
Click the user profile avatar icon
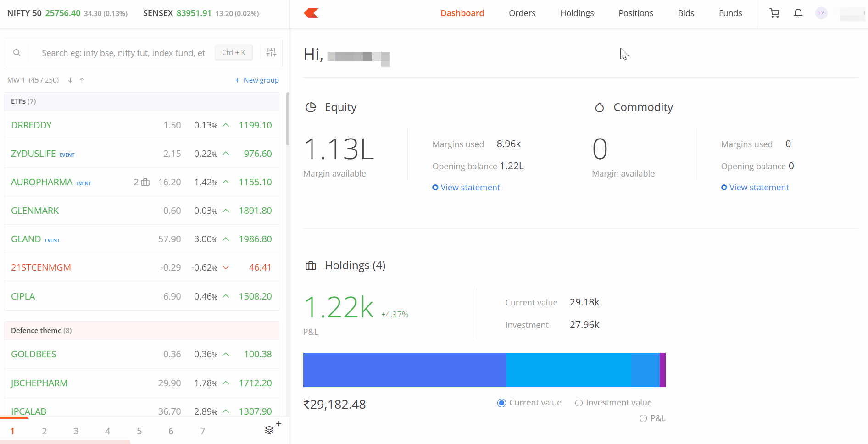tap(821, 13)
